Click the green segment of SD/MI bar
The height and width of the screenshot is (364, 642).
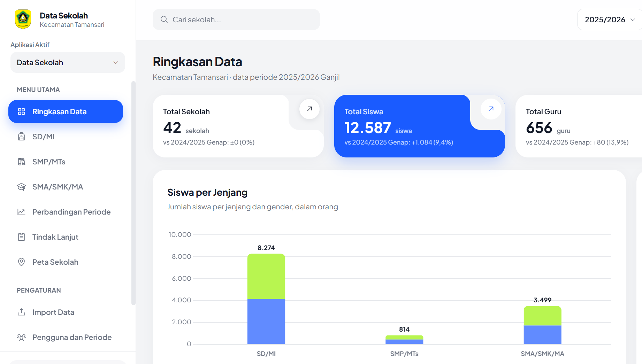click(266, 276)
